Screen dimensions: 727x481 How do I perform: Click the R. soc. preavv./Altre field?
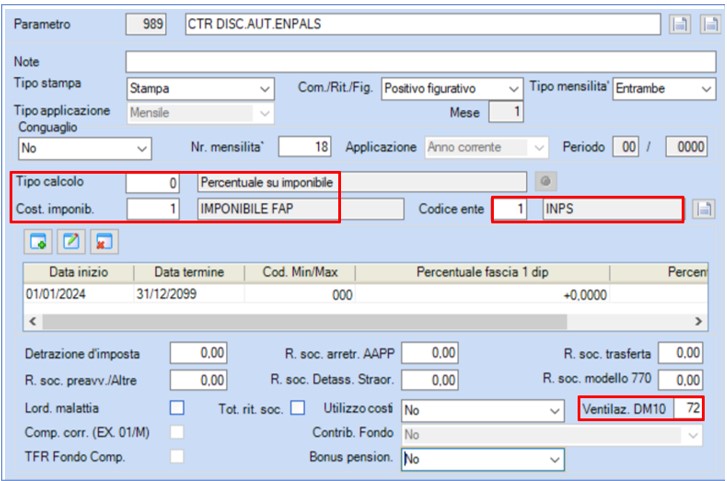198,380
